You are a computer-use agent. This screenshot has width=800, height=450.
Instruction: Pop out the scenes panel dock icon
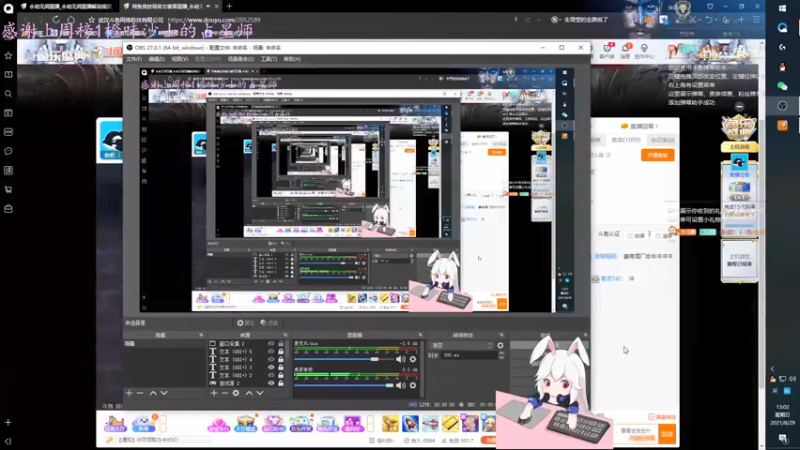click(x=201, y=335)
